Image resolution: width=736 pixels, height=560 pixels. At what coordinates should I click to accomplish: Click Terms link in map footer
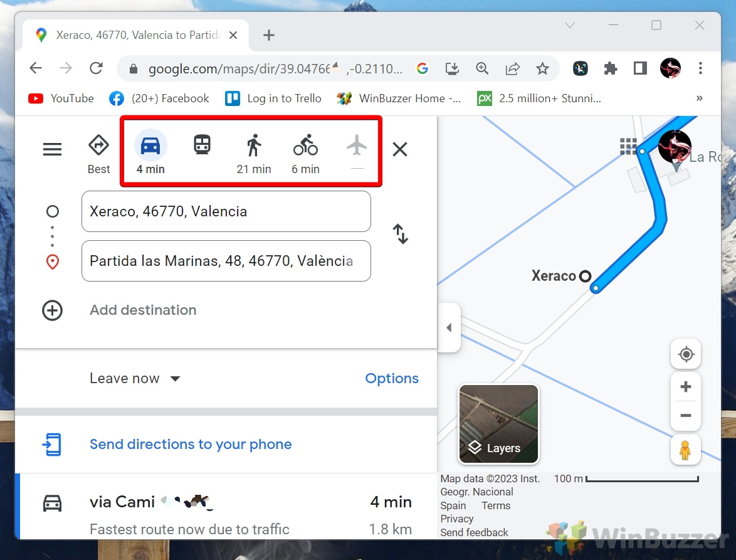[496, 505]
